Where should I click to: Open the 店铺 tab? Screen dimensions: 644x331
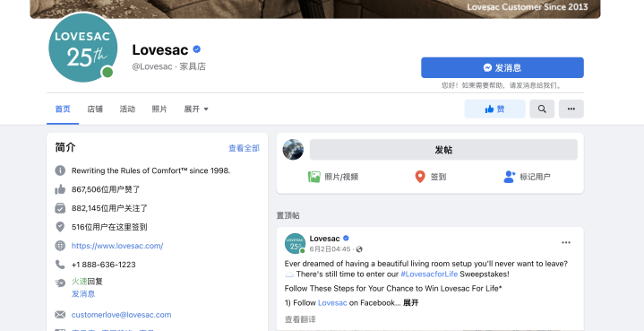coord(95,109)
